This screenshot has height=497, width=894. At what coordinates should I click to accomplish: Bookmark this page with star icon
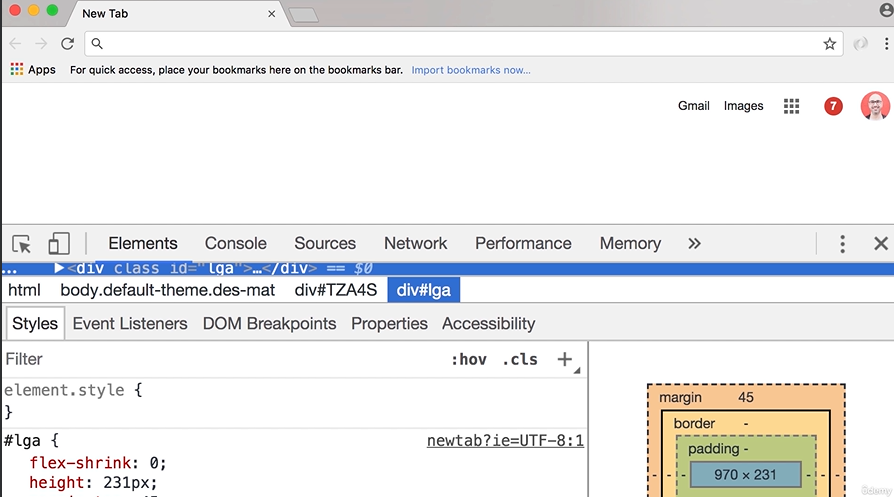point(829,44)
